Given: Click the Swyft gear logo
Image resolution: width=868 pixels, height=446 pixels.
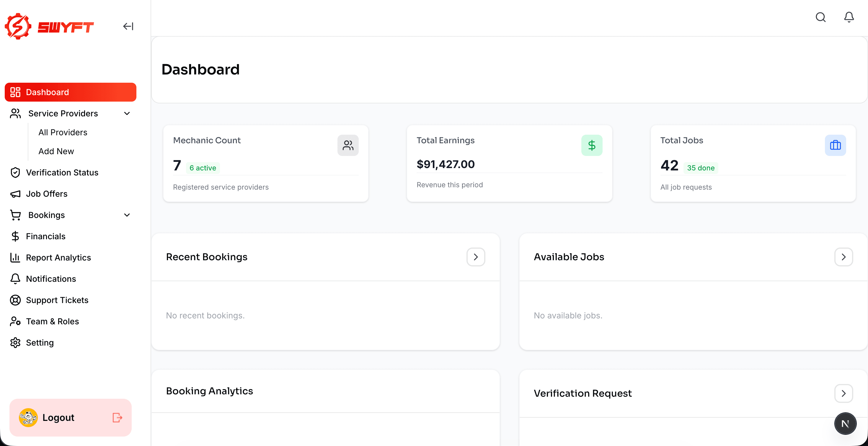Looking at the screenshot, I should pos(18,26).
